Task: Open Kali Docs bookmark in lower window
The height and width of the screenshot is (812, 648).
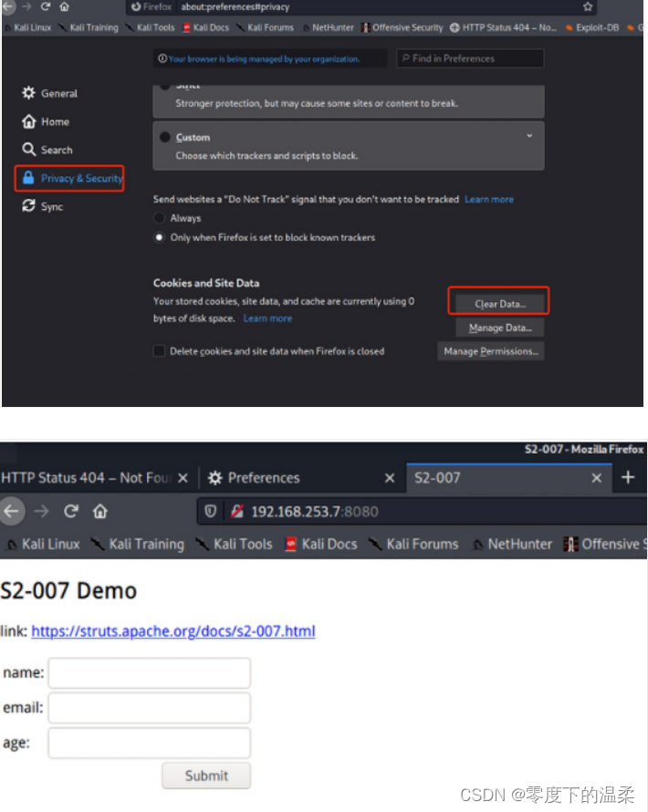Action: [321, 544]
